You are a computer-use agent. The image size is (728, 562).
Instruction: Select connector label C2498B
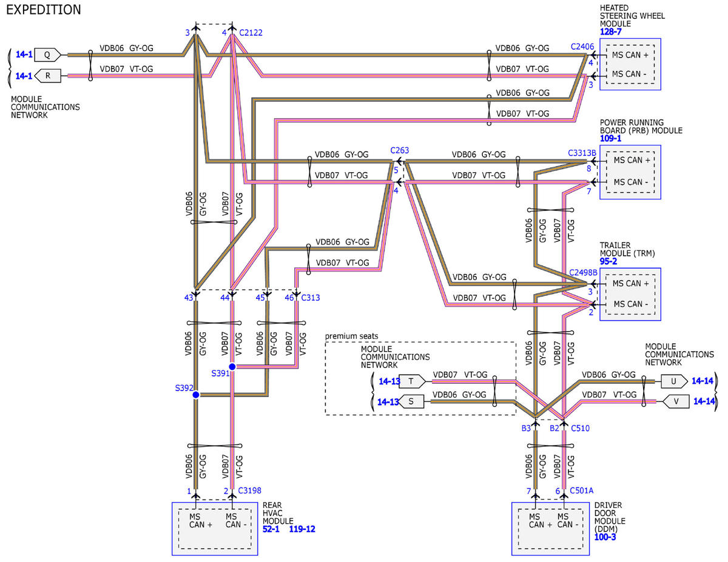(x=582, y=273)
